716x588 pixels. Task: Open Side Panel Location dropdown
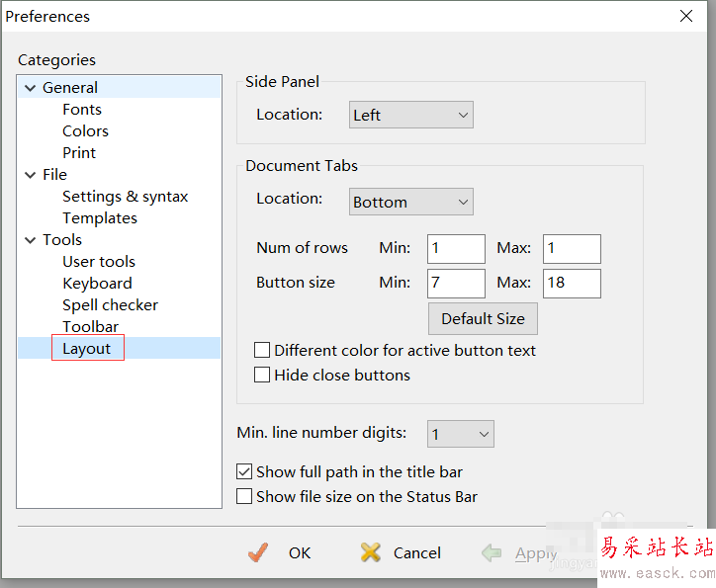[x=411, y=115]
